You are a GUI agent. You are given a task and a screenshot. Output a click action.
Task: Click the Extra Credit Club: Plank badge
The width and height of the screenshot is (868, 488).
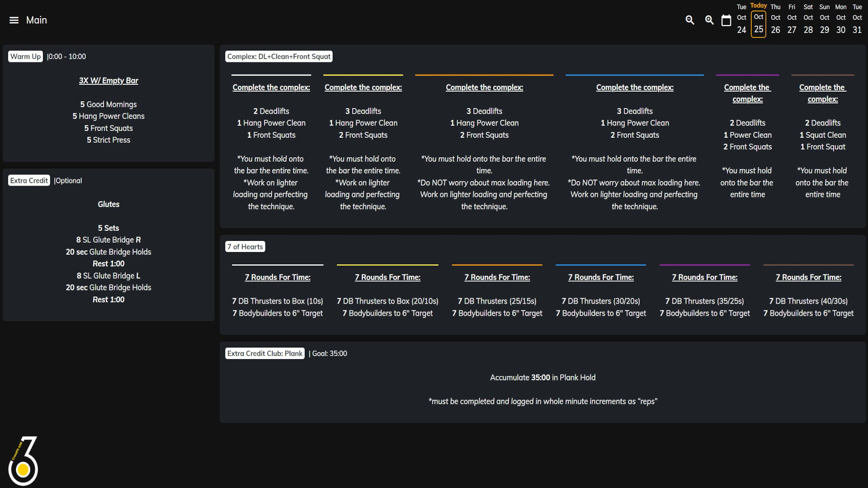[264, 353]
